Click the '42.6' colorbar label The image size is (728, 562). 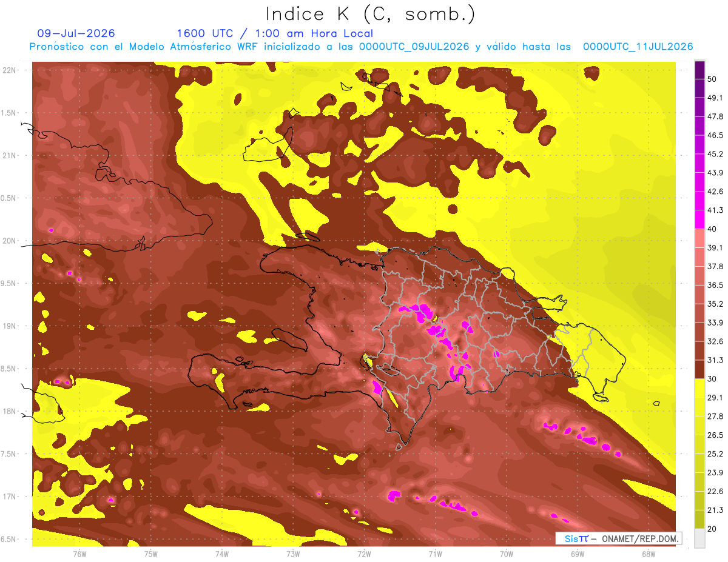715,192
